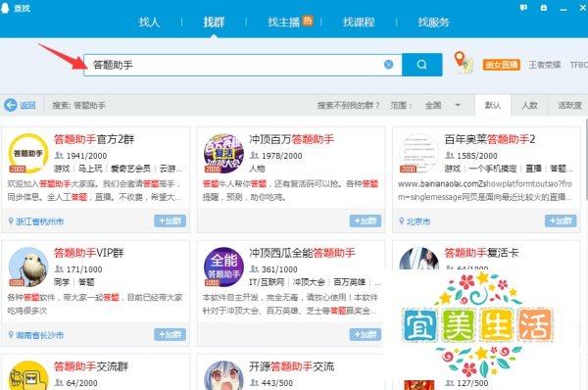Open anime avatar of 开源答题助手交流

(223, 375)
